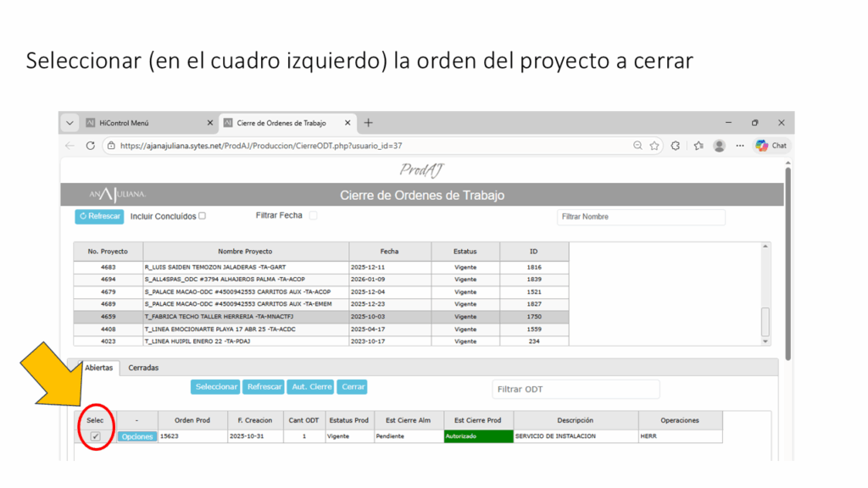
Task: Open the user profile avatar icon
Action: click(x=719, y=146)
